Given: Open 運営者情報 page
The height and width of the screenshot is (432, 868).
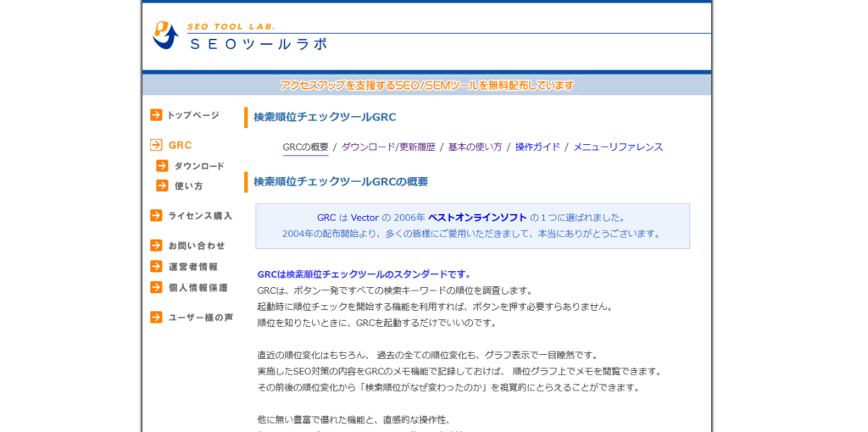Looking at the screenshot, I should (x=193, y=267).
